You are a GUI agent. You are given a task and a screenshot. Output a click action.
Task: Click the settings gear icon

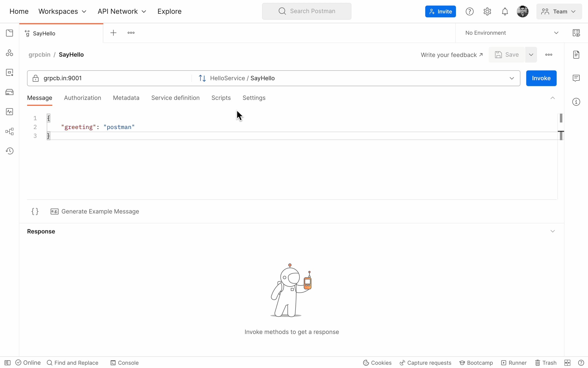487,11
